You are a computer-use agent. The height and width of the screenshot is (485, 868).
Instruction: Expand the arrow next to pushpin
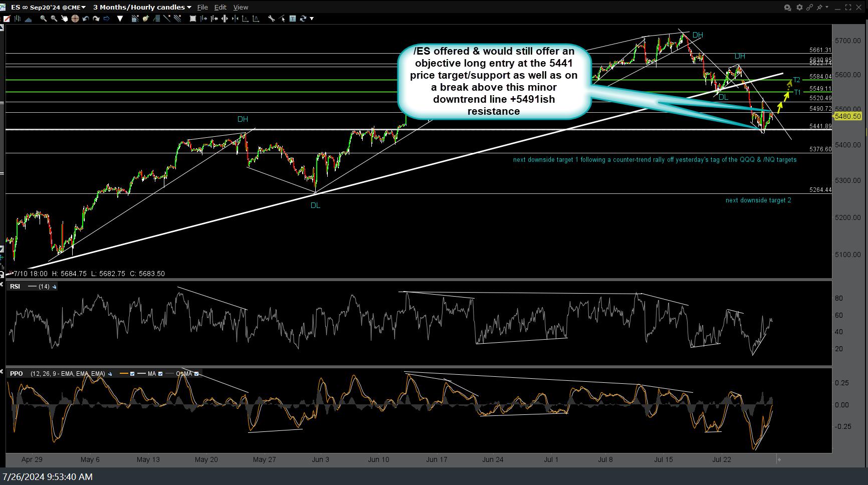(827, 7)
